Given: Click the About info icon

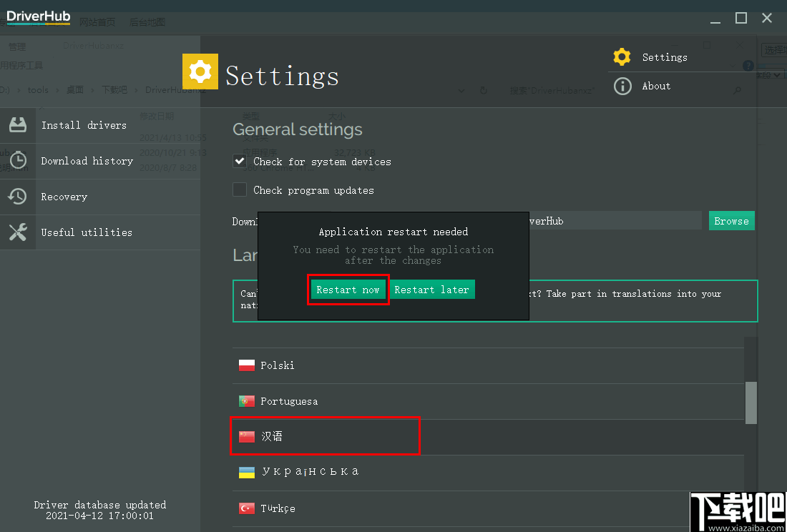Looking at the screenshot, I should (622, 86).
